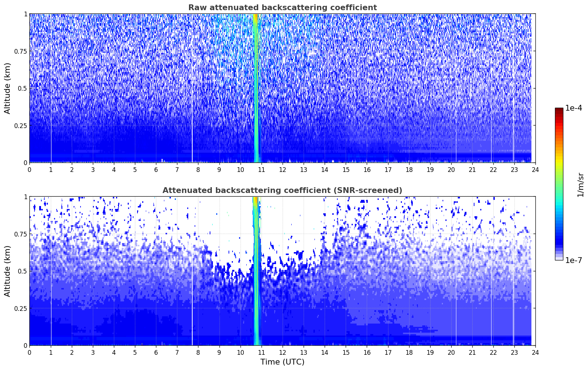Click the SNR-screened backscatter heatmap plot area

tap(282, 271)
